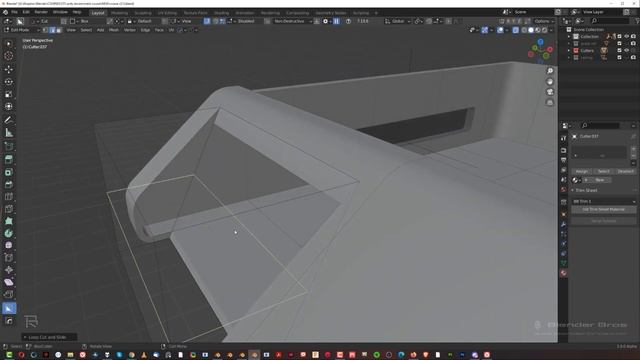The width and height of the screenshot is (640, 360).
Task: Click the Assign material button
Action: coord(582,171)
